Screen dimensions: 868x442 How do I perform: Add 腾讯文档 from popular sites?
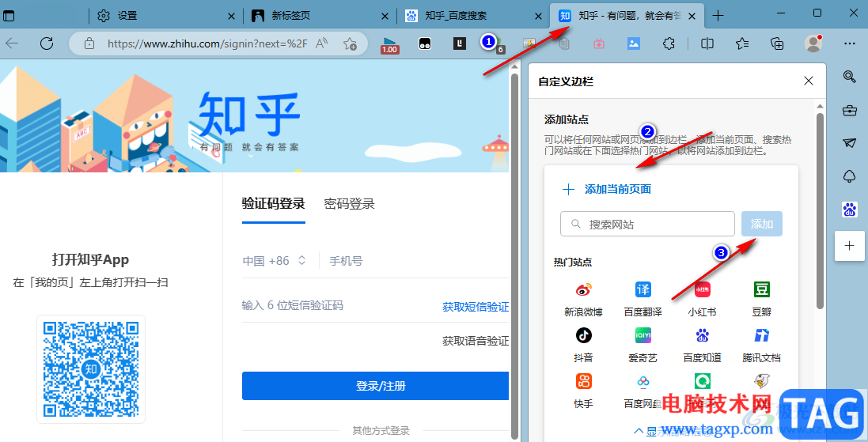click(762, 345)
